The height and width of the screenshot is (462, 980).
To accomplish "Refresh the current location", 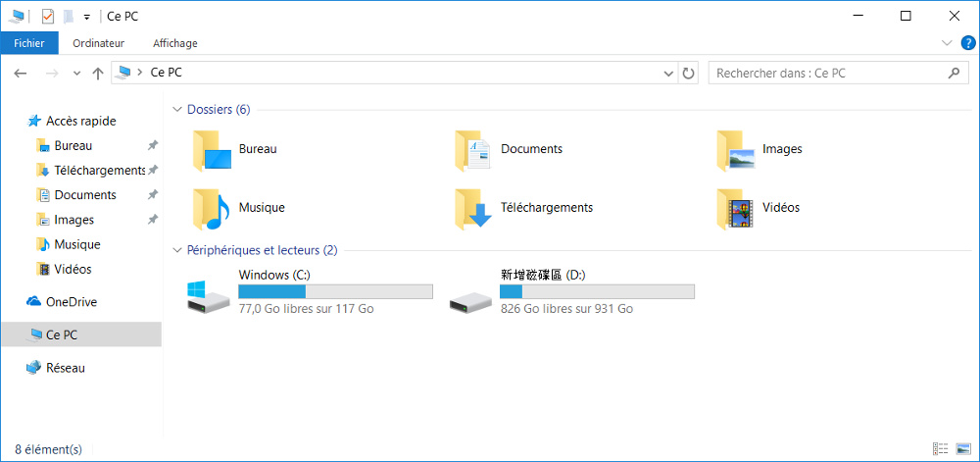I will [689, 74].
